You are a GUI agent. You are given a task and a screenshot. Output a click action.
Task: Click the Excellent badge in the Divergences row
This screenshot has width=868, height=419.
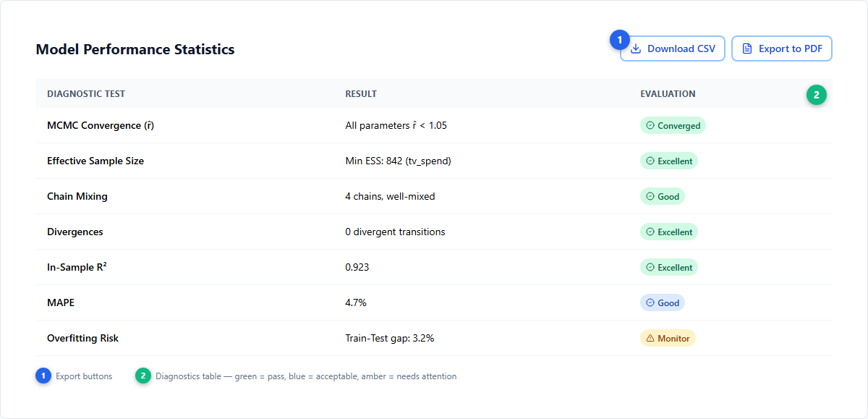click(x=669, y=232)
